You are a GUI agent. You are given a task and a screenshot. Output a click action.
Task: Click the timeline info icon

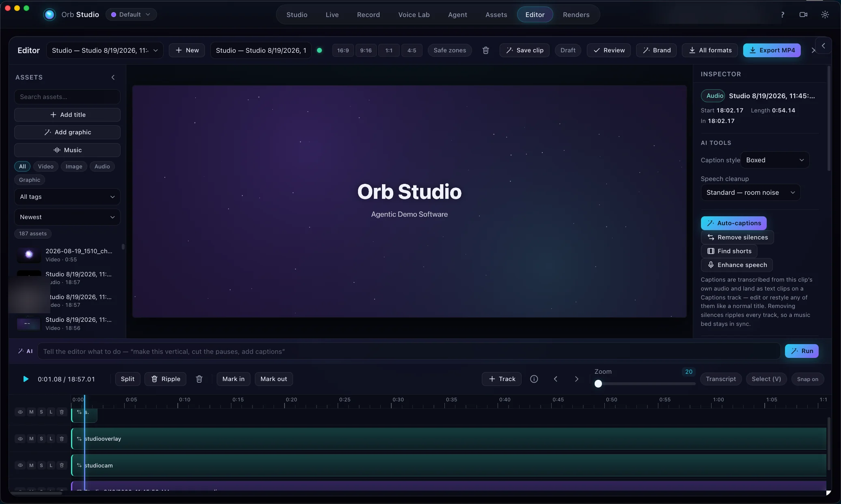point(534,379)
